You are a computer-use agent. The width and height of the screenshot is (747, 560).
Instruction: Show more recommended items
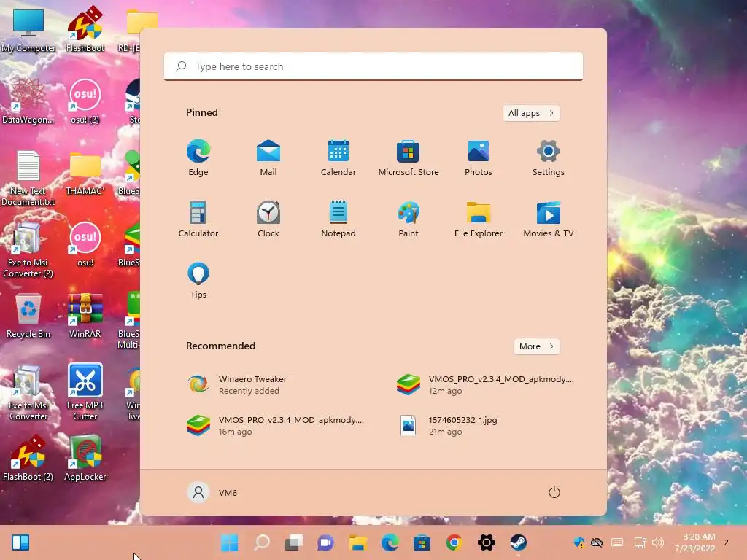click(x=536, y=346)
